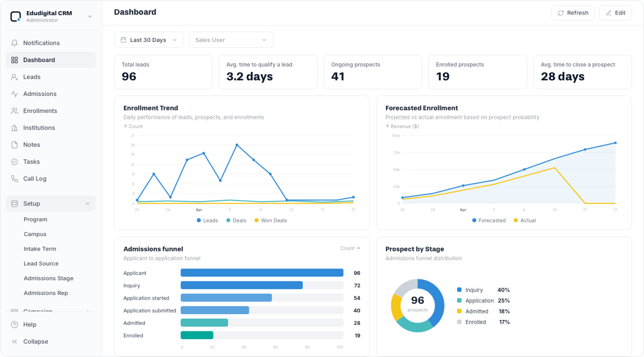644x357 pixels.
Task: Click the Refresh circular arrows icon
Action: pyautogui.click(x=561, y=13)
